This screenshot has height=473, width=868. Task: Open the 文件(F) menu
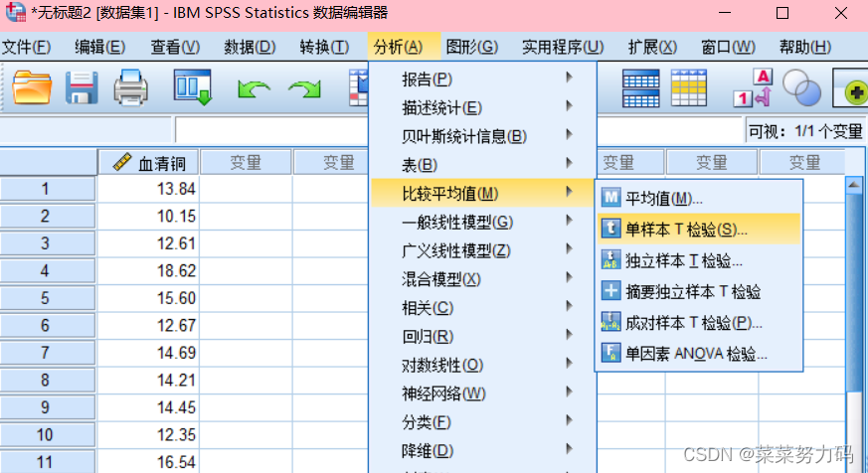click(x=27, y=47)
